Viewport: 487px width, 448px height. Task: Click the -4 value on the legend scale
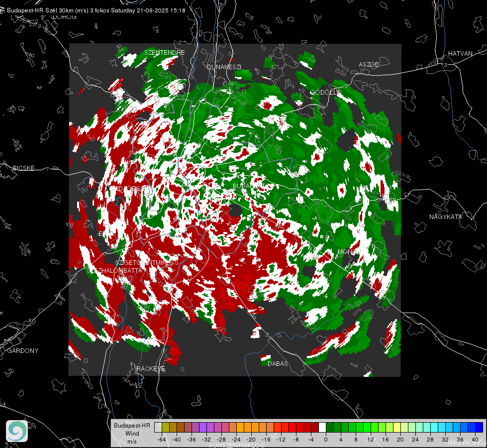(310, 440)
